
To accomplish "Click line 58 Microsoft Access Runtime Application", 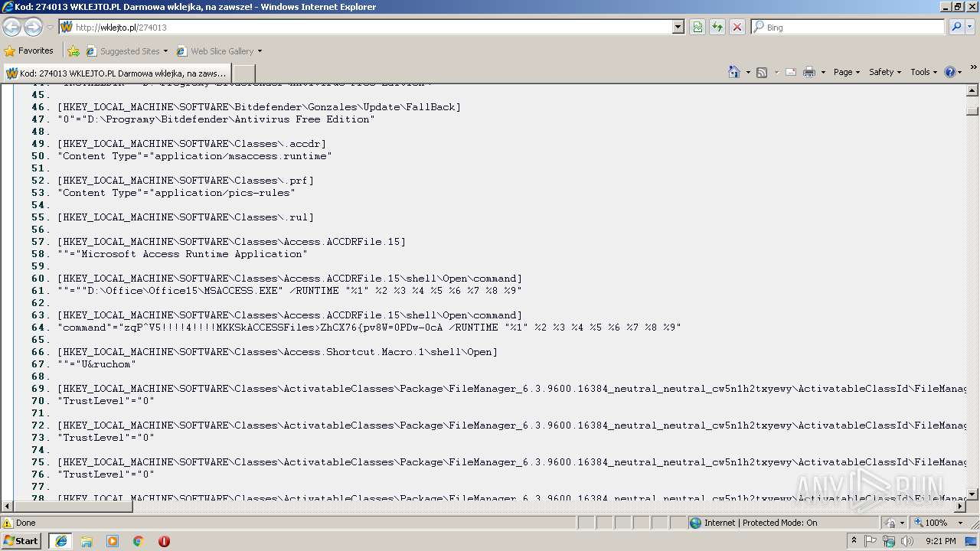I will pos(182,254).
